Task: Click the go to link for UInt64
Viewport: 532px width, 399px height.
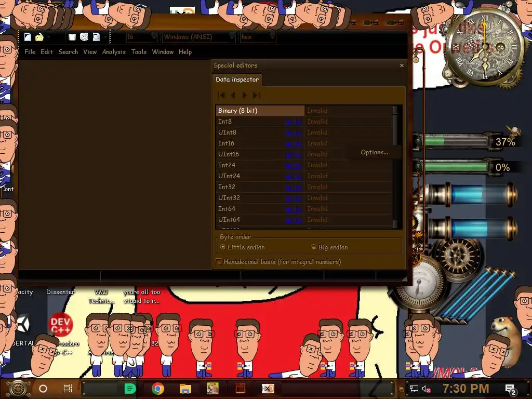Action: pos(294,220)
